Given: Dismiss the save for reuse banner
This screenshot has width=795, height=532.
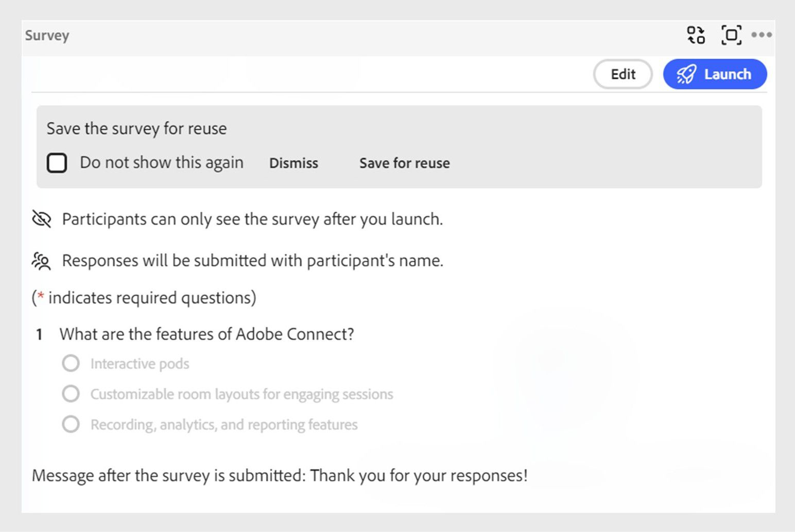Looking at the screenshot, I should (x=293, y=163).
